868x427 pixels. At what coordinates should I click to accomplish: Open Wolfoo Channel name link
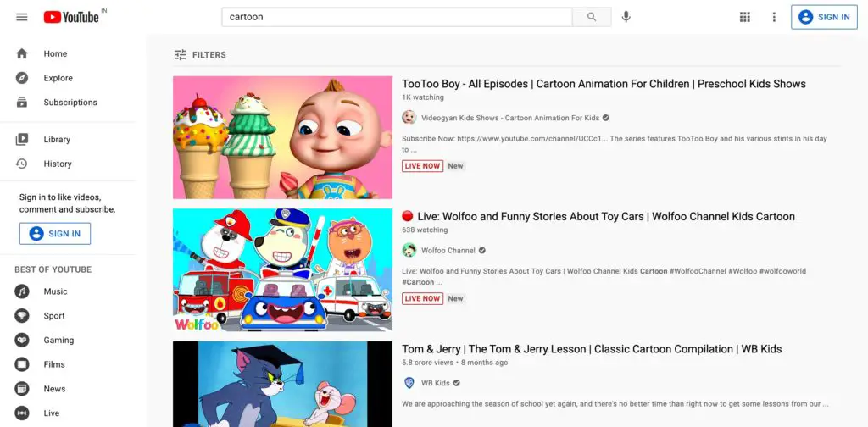(x=448, y=251)
